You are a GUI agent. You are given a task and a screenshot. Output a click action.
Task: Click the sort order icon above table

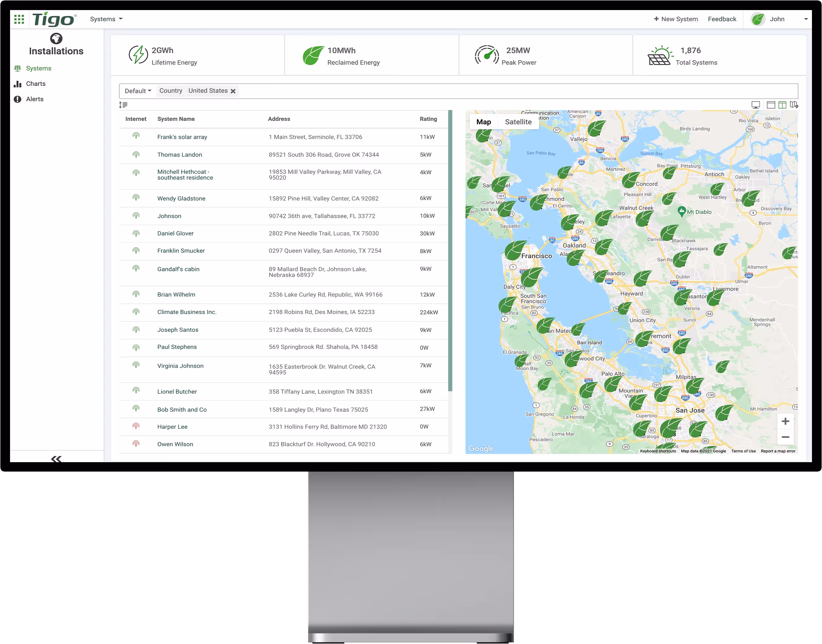[x=123, y=105]
